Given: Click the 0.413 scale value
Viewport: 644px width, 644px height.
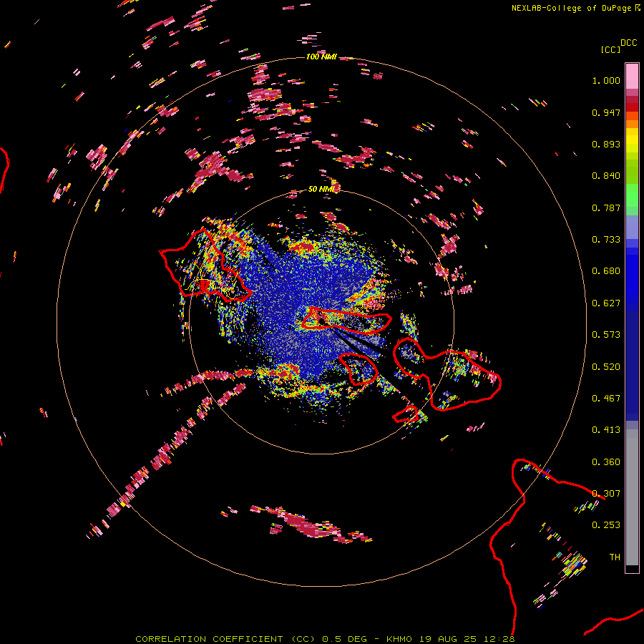Looking at the screenshot, I should point(606,430).
